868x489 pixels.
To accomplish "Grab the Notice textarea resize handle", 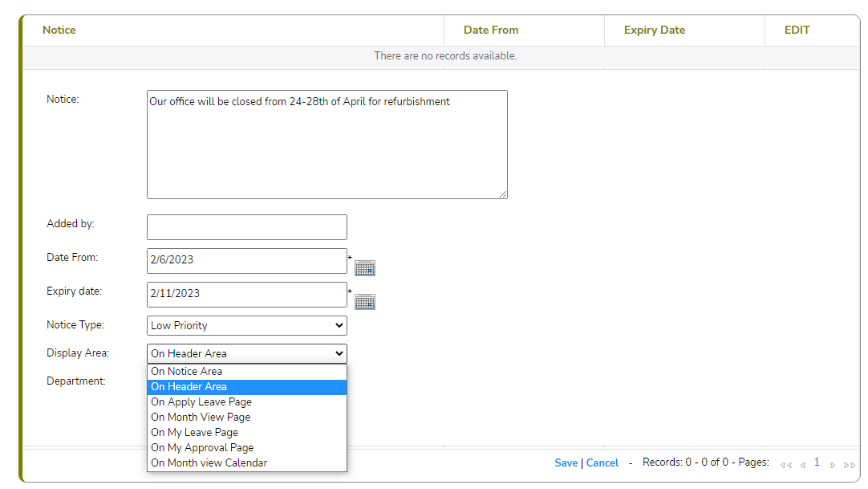I will [503, 194].
